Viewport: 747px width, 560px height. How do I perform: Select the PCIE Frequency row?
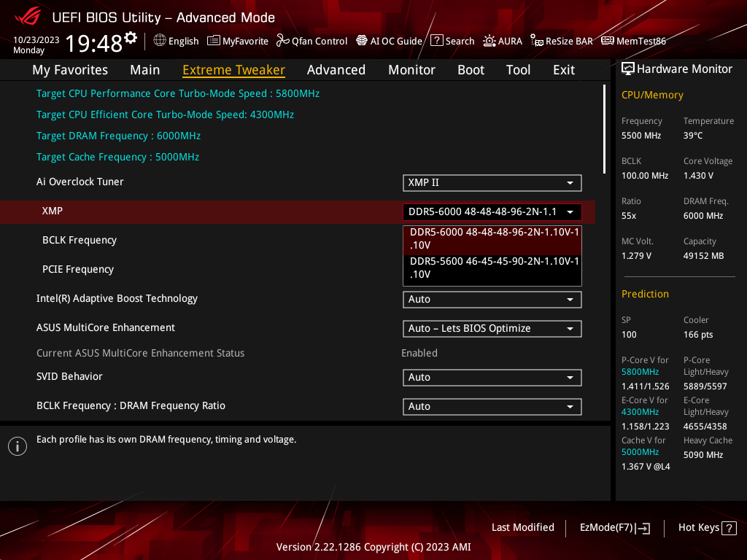pos(78,269)
